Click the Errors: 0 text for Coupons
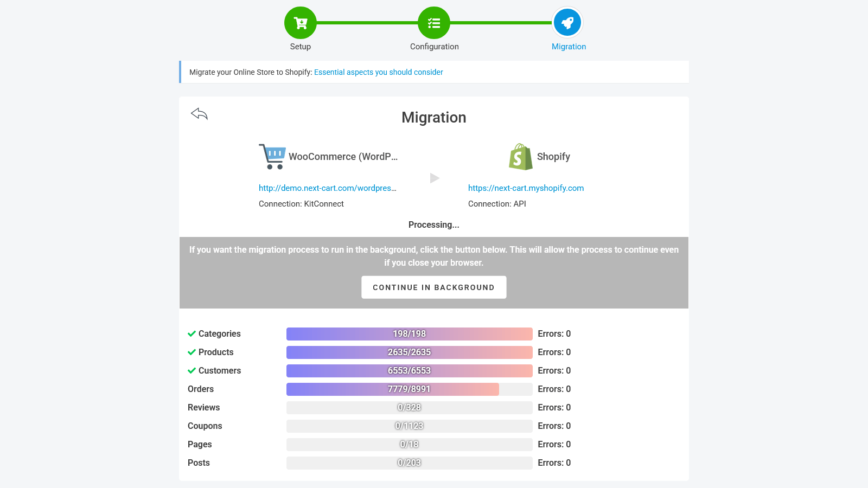This screenshot has height=488, width=868. [554, 426]
